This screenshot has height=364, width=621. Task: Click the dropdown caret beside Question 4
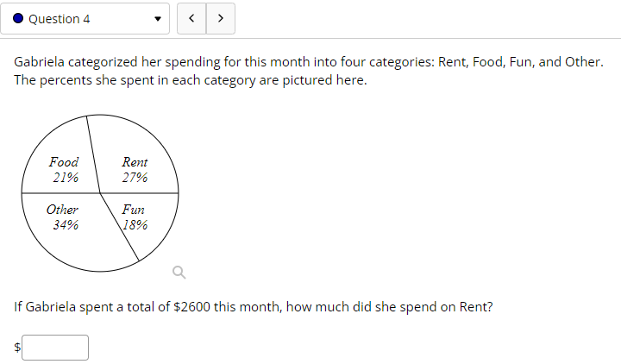point(157,19)
